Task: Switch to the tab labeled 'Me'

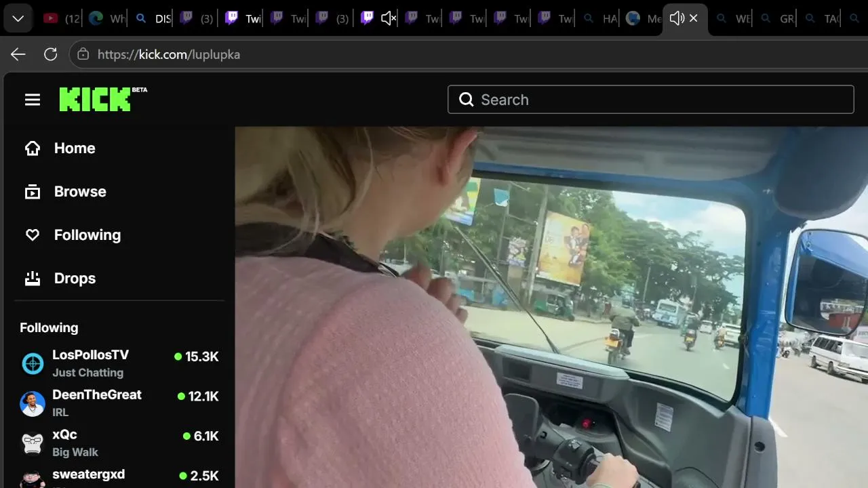Action: tap(644, 18)
